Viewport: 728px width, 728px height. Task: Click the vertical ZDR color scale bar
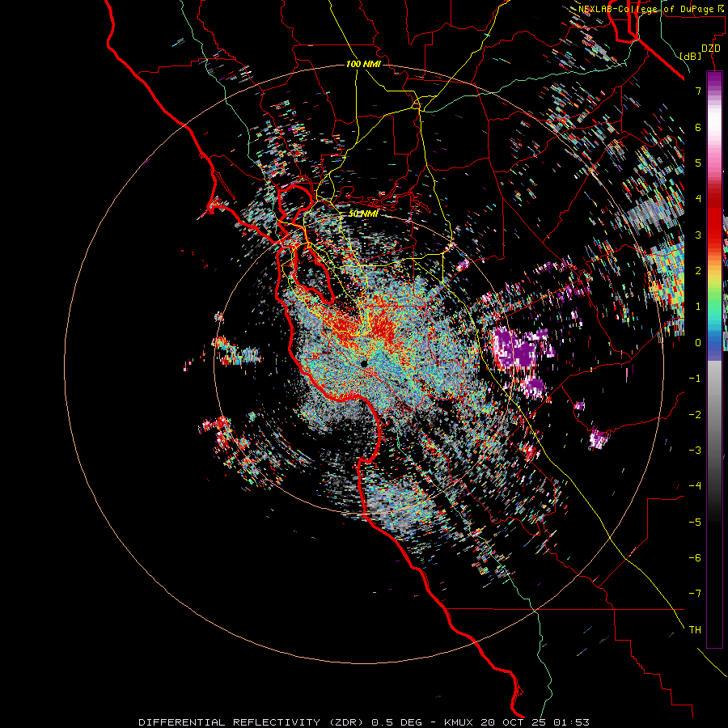click(714, 359)
